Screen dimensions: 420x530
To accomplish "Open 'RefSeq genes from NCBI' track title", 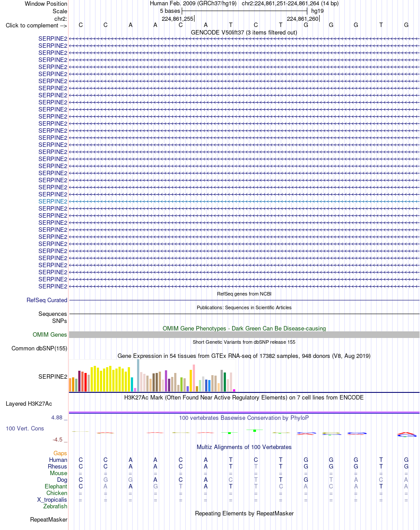I will point(244,294).
